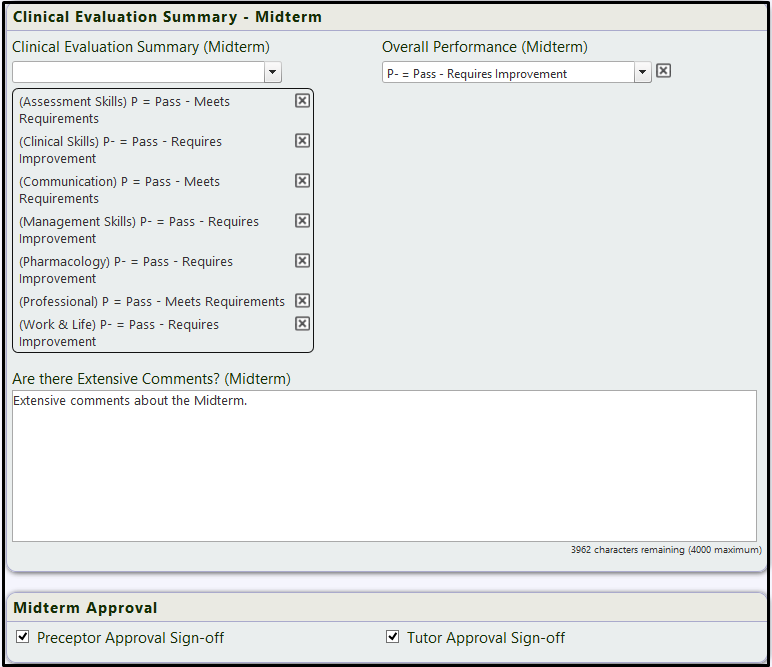This screenshot has width=772, height=667.
Task: Delete the Pharmacology evaluation entry
Action: (302, 260)
